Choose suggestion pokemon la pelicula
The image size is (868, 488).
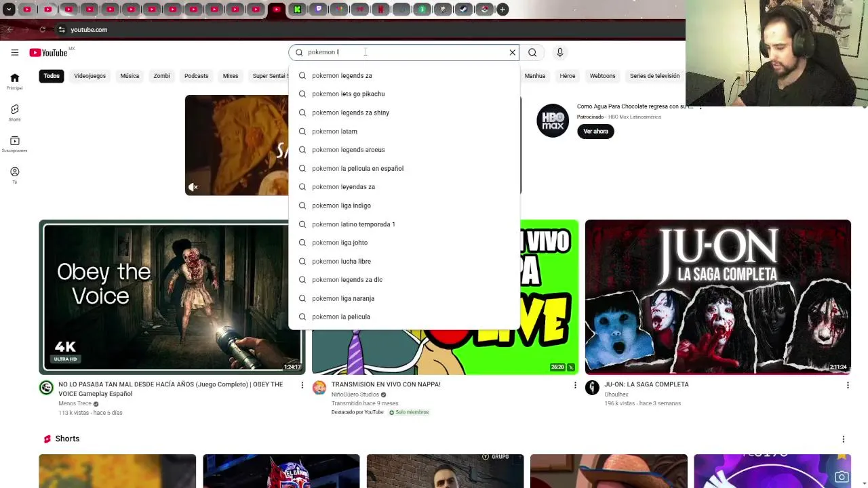(404, 317)
